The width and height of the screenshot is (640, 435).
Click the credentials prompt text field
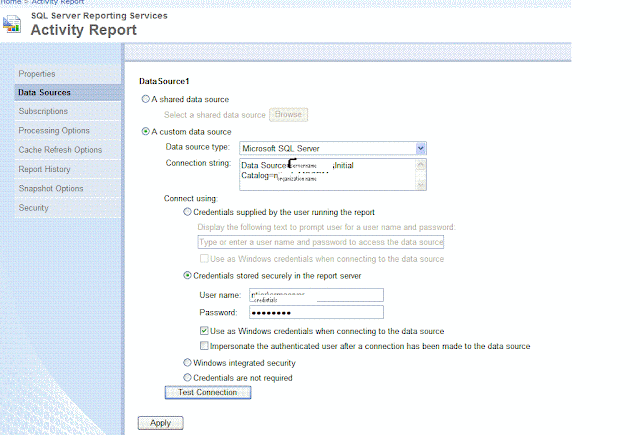[320, 242]
